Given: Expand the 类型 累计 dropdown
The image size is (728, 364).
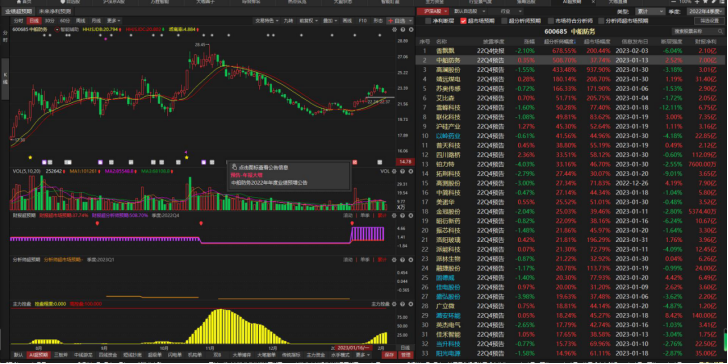Looking at the screenshot, I should [x=650, y=11].
